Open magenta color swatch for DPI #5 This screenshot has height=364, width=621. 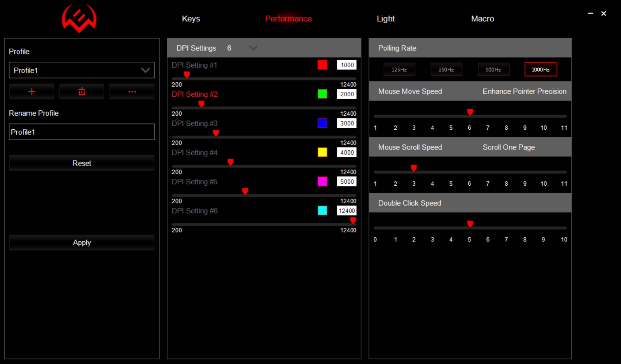point(322,181)
